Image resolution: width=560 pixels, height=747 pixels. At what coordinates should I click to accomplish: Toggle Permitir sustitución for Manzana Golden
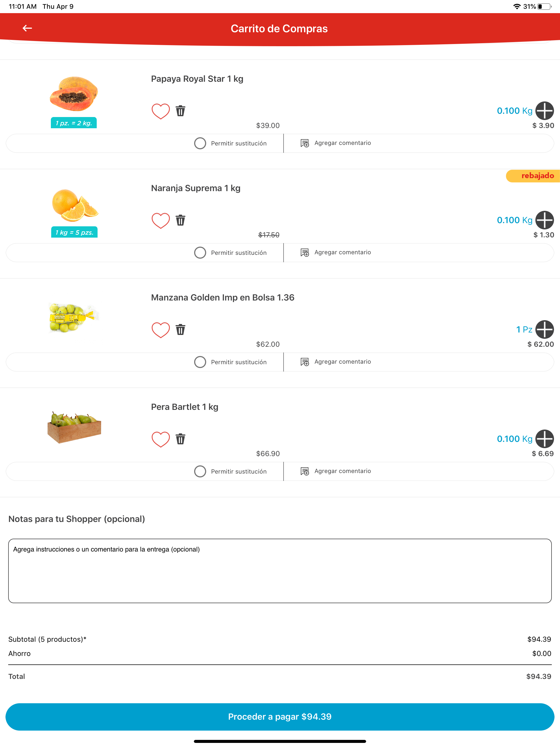[200, 362]
